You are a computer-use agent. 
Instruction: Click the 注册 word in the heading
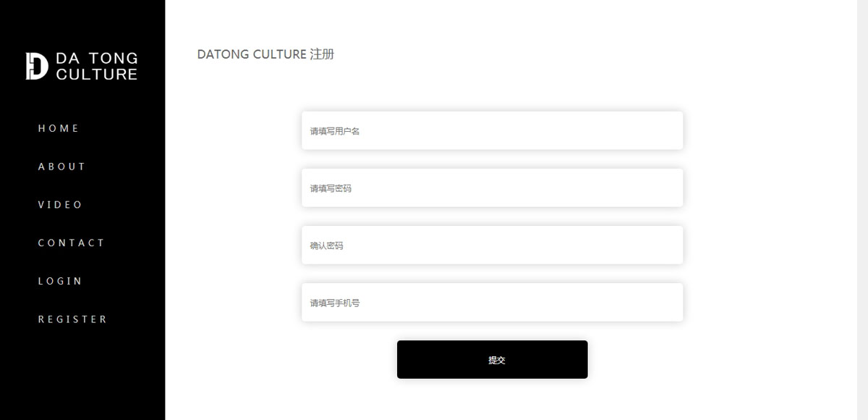tap(322, 54)
